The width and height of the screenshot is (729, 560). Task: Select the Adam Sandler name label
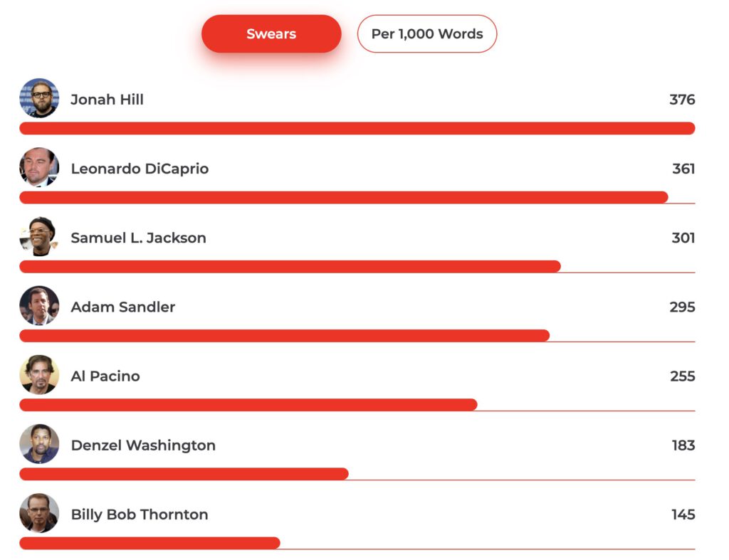[x=122, y=307]
